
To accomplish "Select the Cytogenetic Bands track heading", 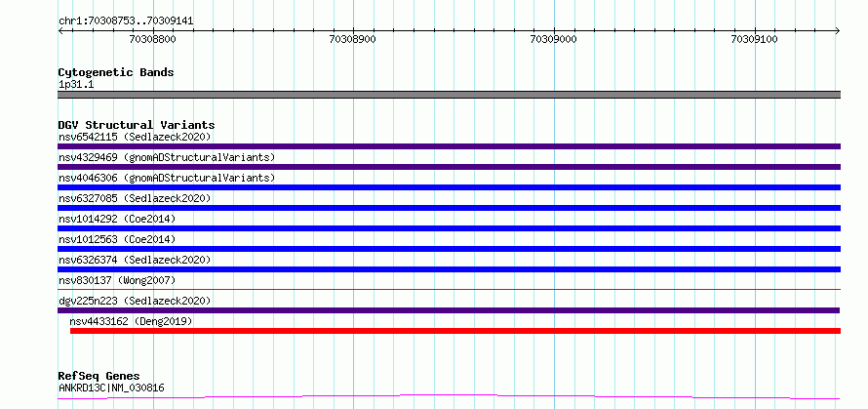I will tap(116, 72).
